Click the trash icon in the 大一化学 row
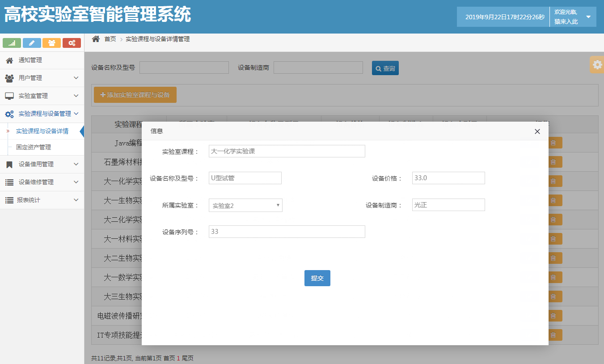 (x=553, y=181)
